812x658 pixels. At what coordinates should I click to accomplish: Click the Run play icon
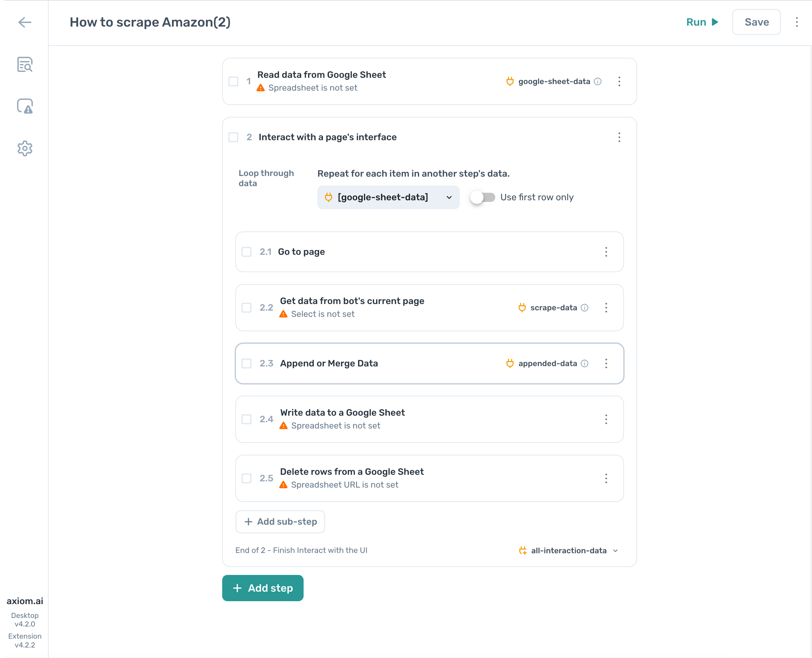click(715, 22)
